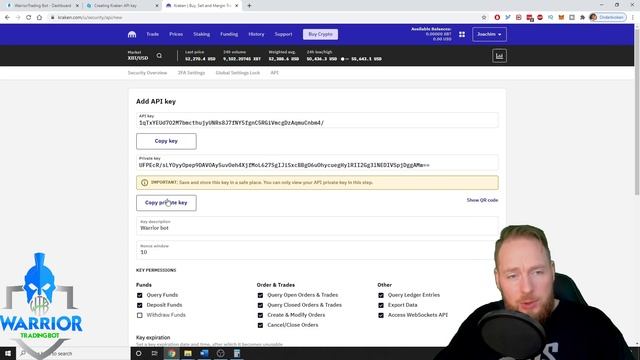Open the Support menu
The image size is (640, 360).
[x=283, y=34]
